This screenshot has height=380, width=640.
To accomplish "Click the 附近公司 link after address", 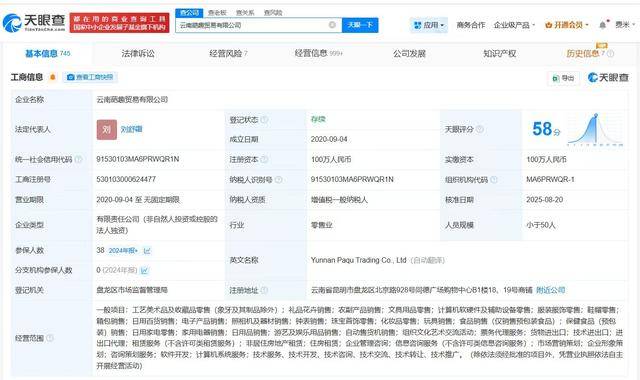I will click(x=551, y=290).
